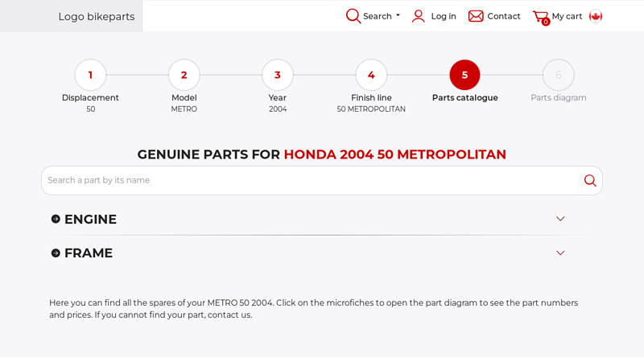
Task: Click the Displacement step label
Action: 90,97
